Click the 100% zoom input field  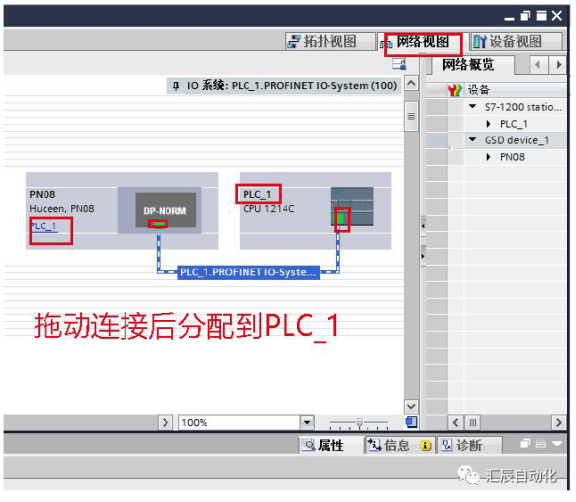click(240, 422)
